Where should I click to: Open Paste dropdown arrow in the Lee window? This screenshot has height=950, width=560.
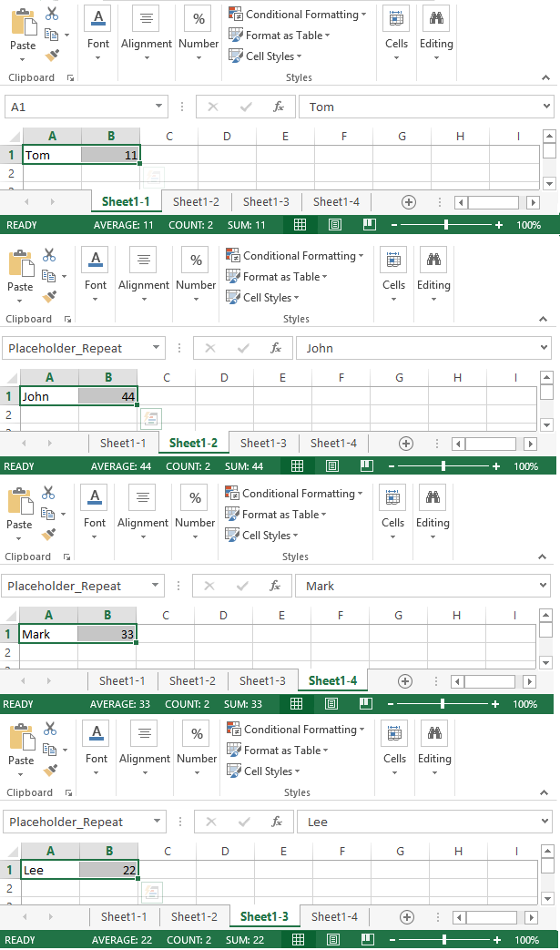click(21, 774)
